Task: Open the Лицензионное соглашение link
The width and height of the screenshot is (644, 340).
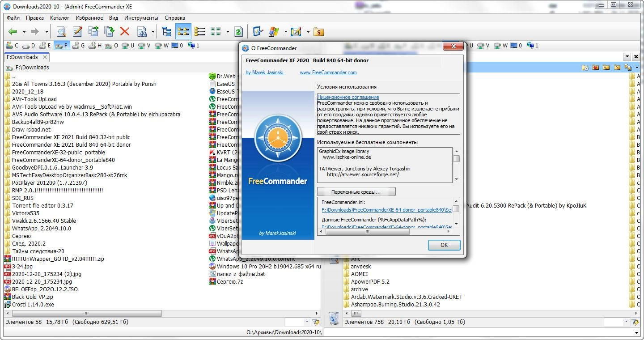Action: pos(348,97)
